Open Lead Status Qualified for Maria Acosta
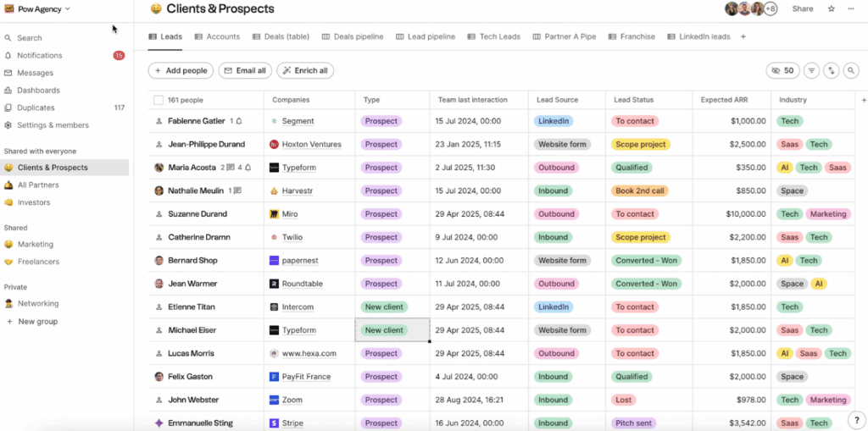Viewport: 868px width, 431px height. pyautogui.click(x=632, y=168)
